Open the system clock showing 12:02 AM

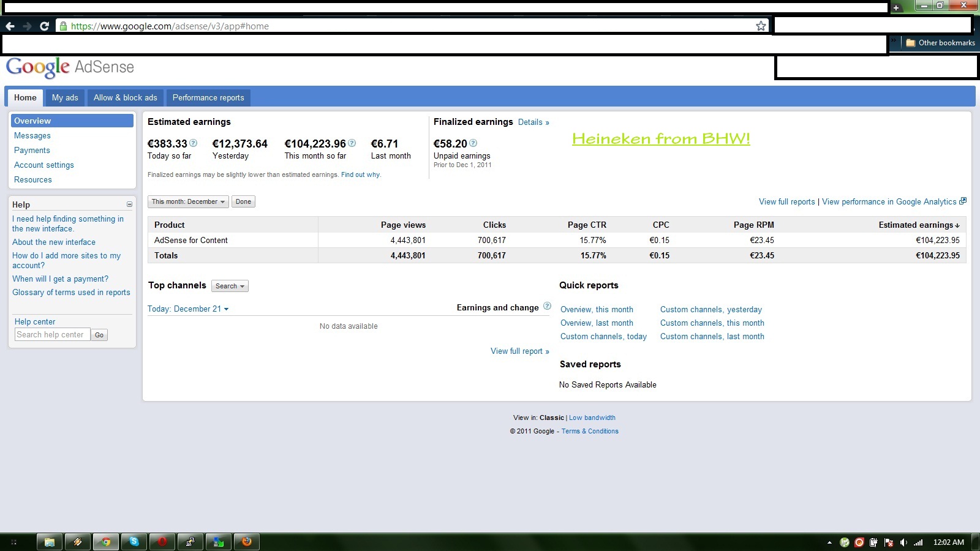[948, 542]
